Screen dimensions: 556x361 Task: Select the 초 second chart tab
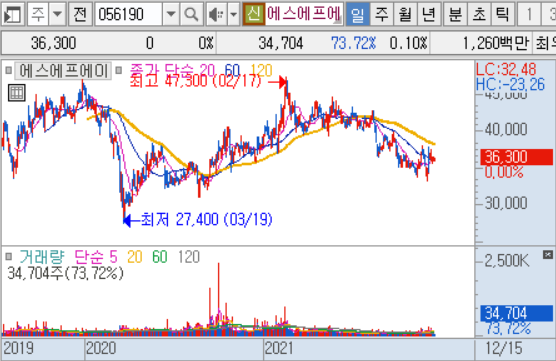479,14
